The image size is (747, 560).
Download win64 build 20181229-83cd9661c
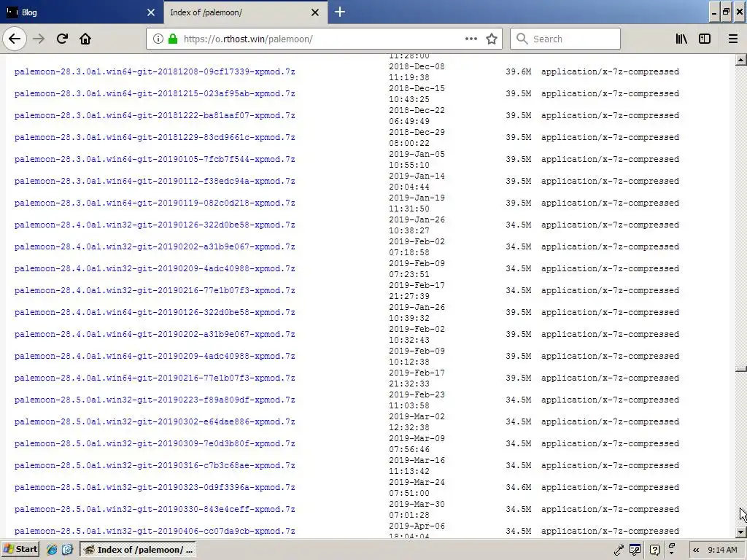(155, 137)
